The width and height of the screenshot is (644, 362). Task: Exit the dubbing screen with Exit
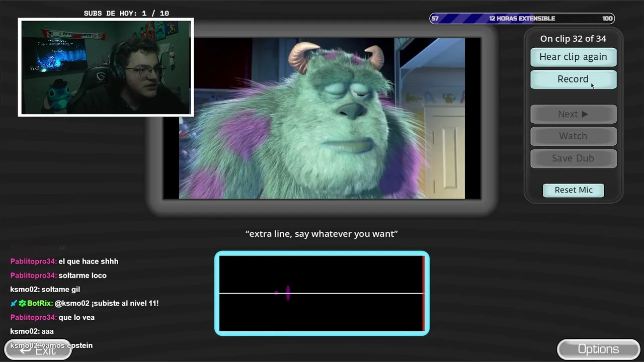[38, 350]
